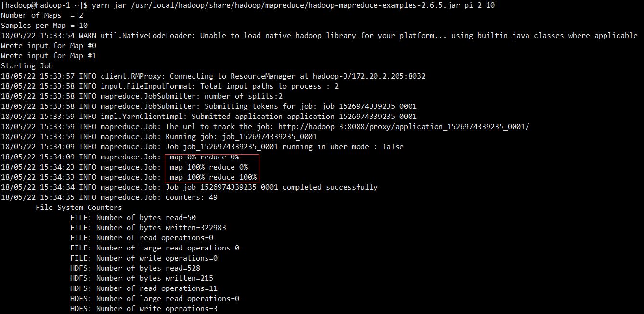Viewport: 644px width, 314px height.
Task: Click the 'Counters: 49' log line
Action: (109, 197)
